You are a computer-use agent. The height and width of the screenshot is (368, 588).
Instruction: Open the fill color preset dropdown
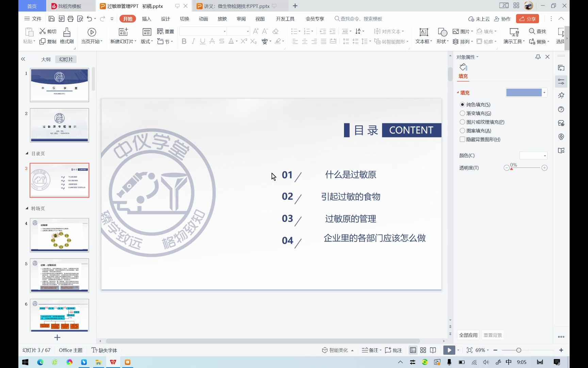544,93
